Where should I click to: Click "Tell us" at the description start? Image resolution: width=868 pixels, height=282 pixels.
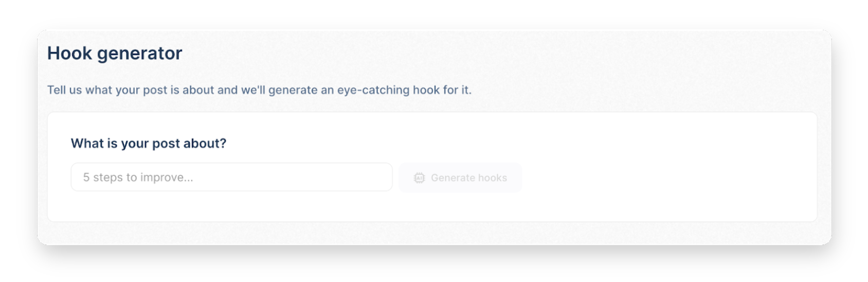(64, 90)
